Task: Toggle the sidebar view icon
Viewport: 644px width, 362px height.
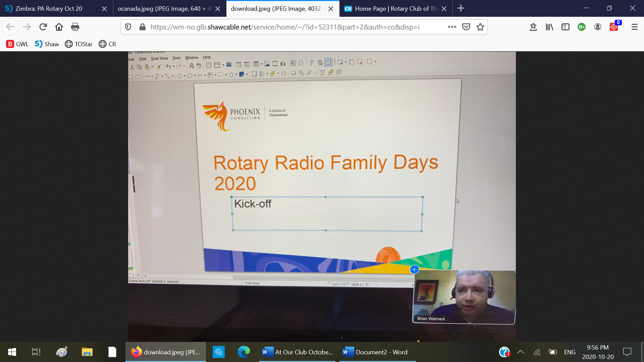Action: (x=566, y=27)
